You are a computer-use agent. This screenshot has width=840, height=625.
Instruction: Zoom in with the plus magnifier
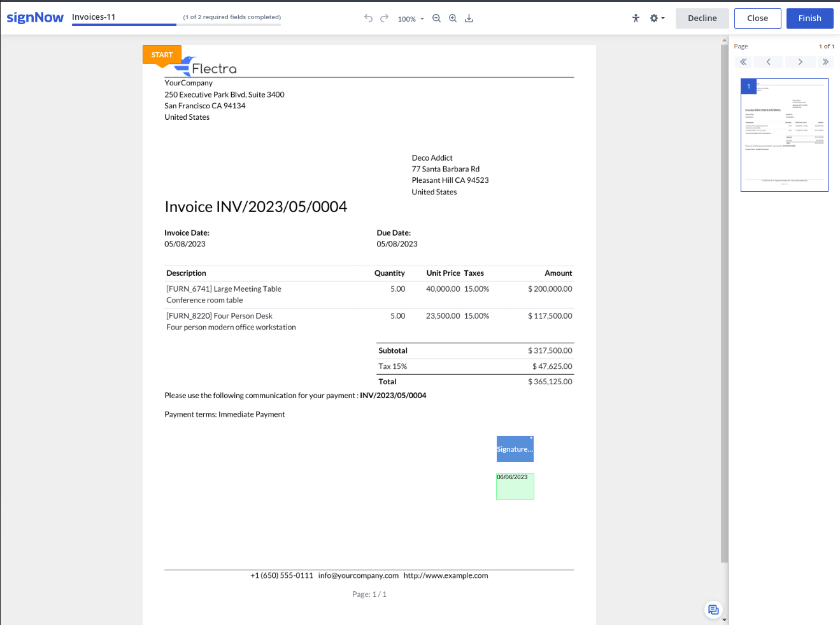point(453,18)
